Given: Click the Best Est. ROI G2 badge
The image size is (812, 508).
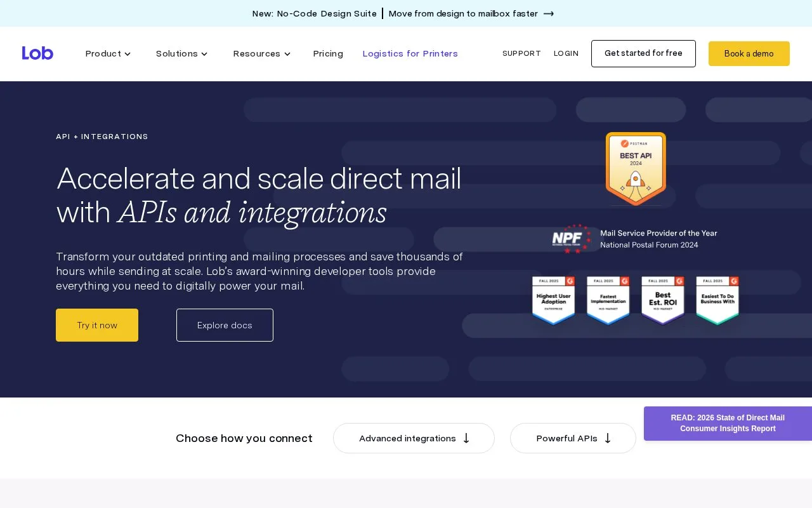Looking at the screenshot, I should [x=662, y=300].
